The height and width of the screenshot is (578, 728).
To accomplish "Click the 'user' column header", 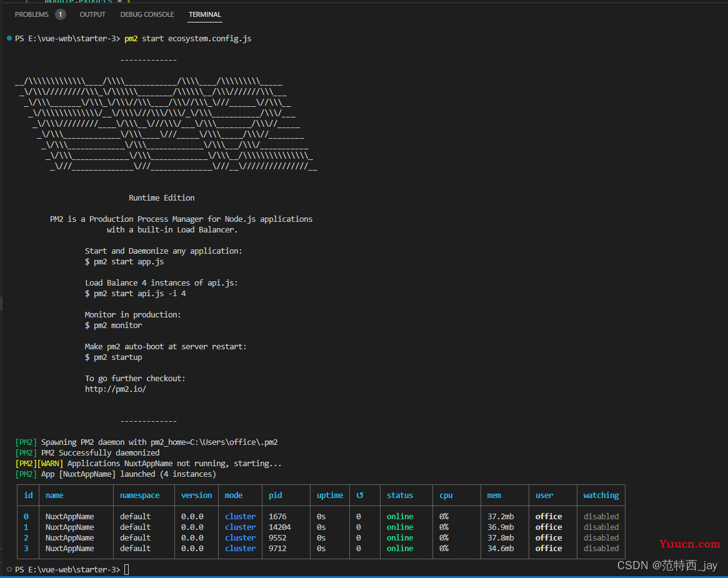I will tap(544, 496).
